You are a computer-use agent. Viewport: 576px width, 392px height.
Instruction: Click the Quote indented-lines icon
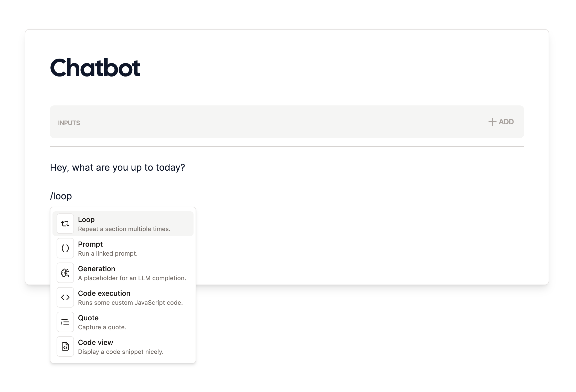tap(65, 322)
